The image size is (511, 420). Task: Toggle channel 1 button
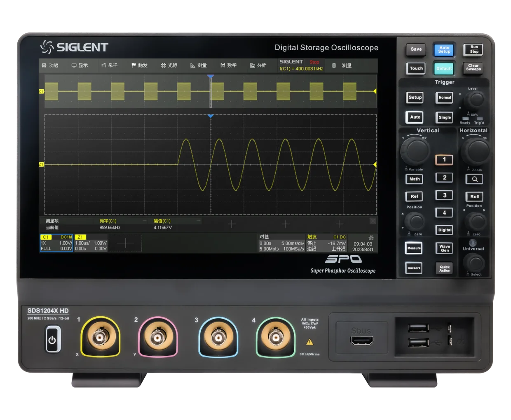tap(444, 159)
